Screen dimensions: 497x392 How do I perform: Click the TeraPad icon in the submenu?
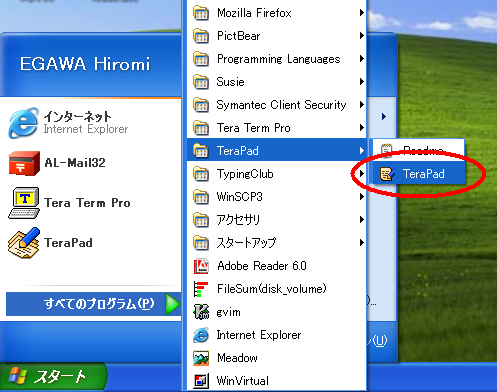[x=387, y=174]
